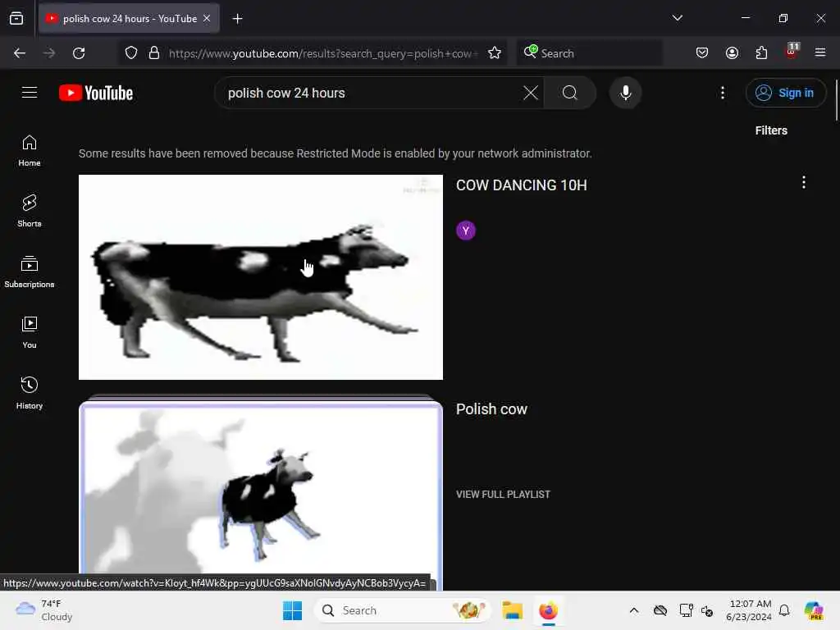Open the Pocket save icon
Screen dimensions: 840x630
(702, 53)
